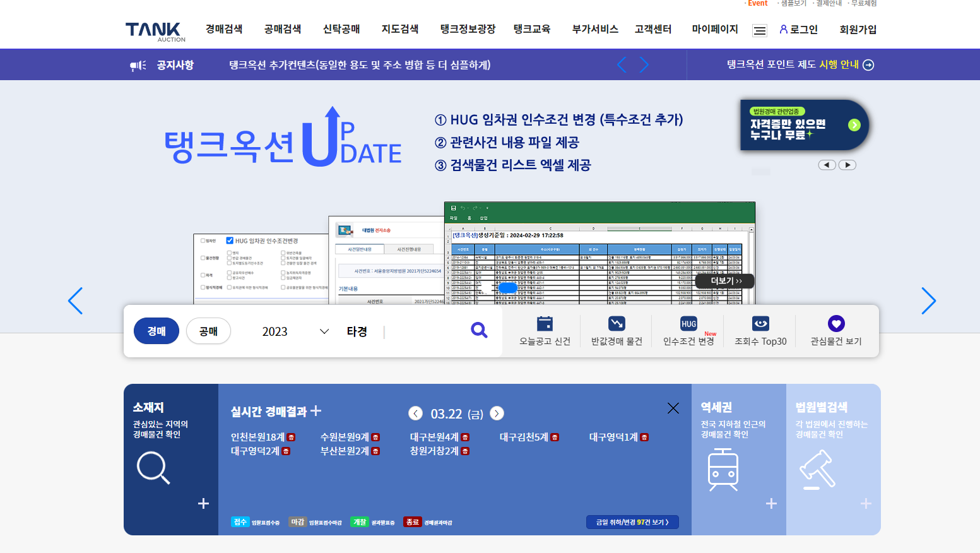
Task: Click small banner next arrow button
Action: [847, 165]
